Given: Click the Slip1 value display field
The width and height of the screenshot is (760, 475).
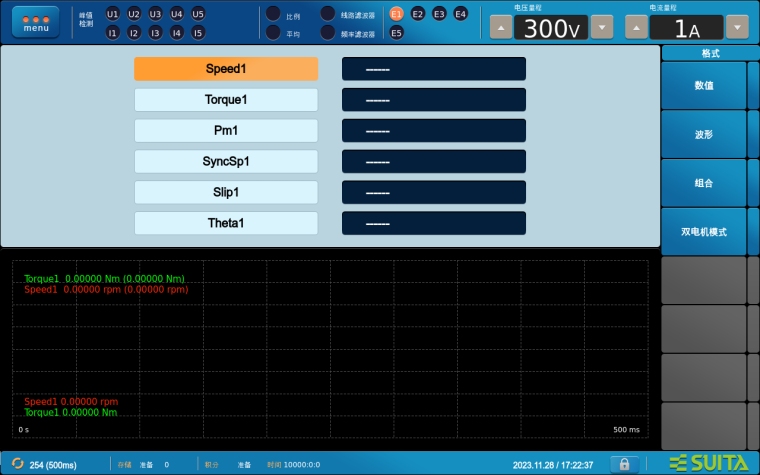Looking at the screenshot, I should pyautogui.click(x=433, y=192).
